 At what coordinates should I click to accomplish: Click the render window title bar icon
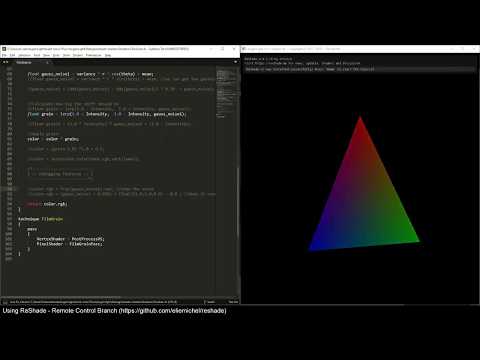click(x=244, y=49)
